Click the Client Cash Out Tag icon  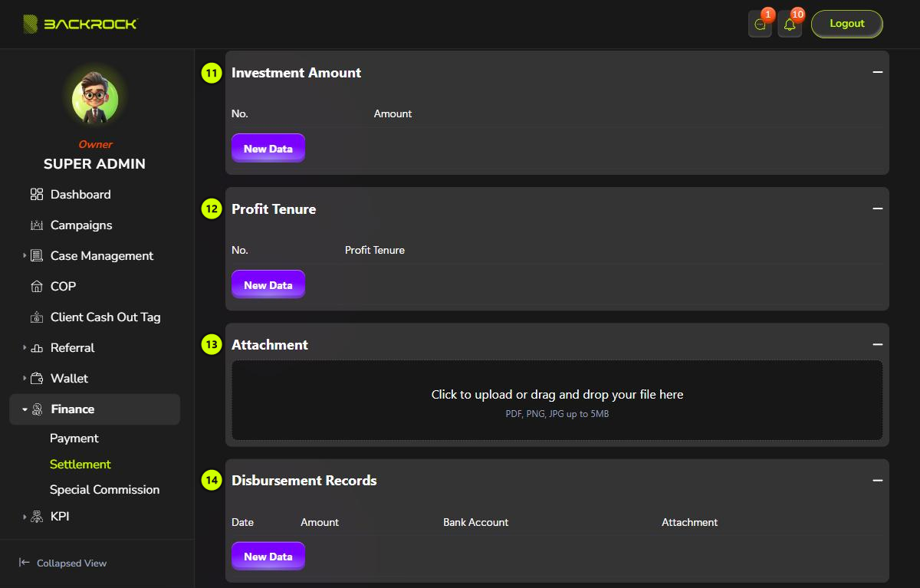[x=36, y=317]
